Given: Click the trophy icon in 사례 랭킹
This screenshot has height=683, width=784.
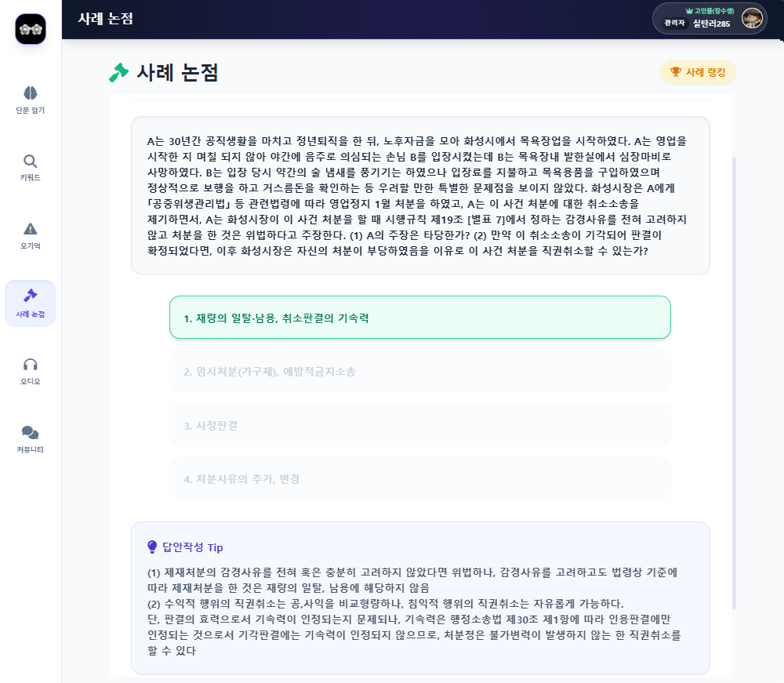Looking at the screenshot, I should point(675,72).
